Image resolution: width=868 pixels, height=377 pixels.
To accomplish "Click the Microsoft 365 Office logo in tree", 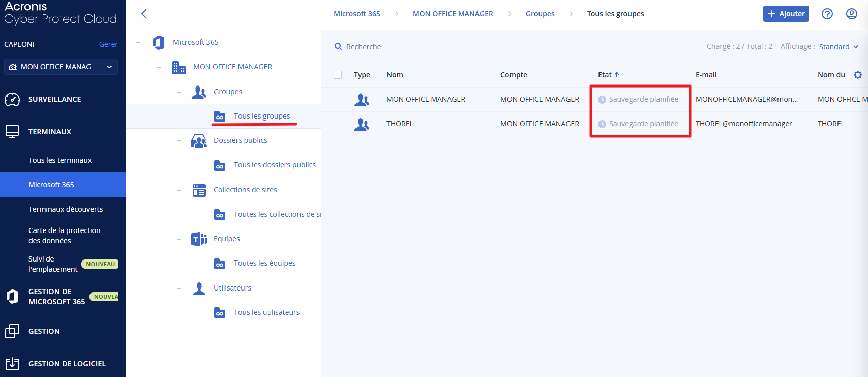I will pyautogui.click(x=159, y=42).
